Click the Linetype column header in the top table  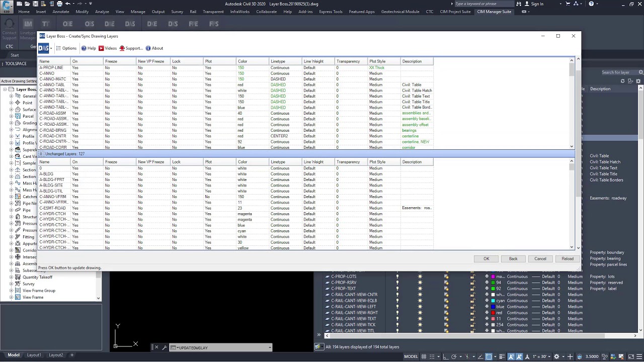[284, 61]
